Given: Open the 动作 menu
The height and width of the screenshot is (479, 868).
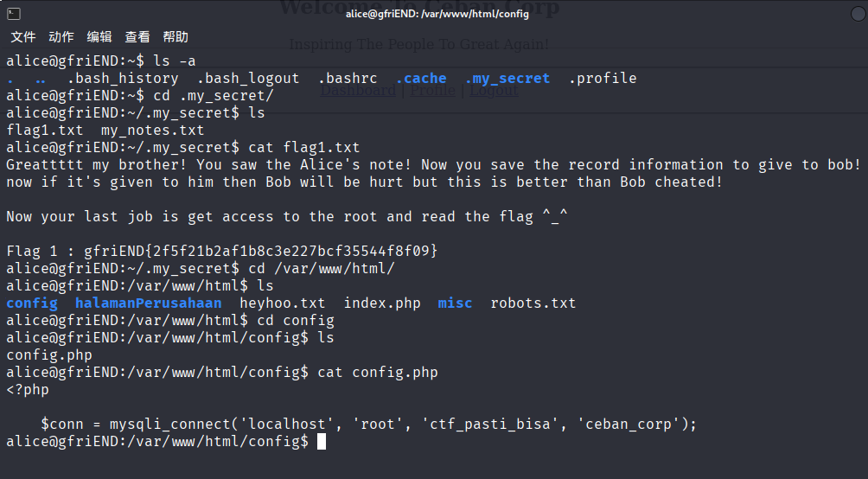Looking at the screenshot, I should pos(61,37).
